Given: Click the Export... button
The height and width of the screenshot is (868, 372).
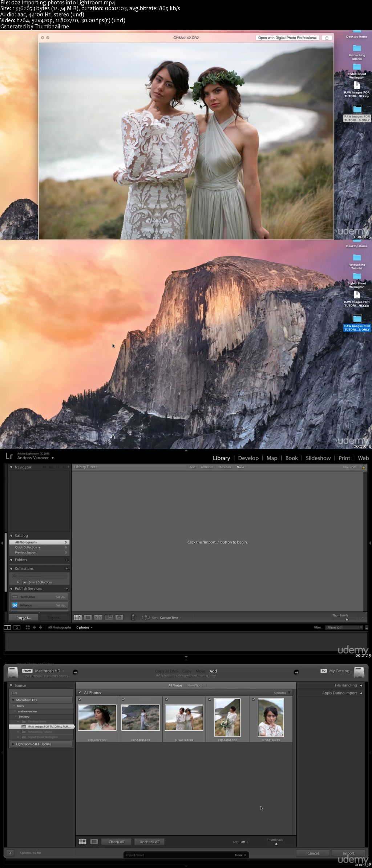Looking at the screenshot, I should coord(55,617).
